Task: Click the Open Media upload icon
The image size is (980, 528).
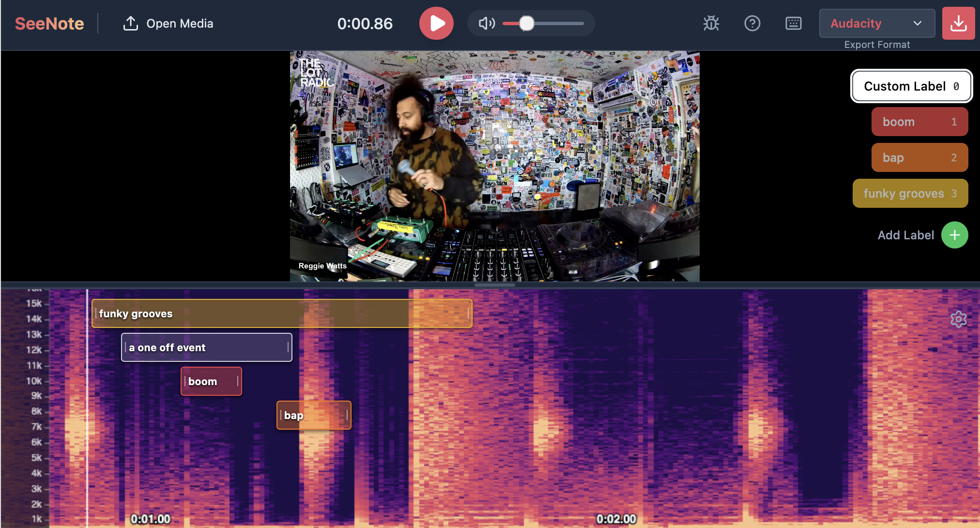Action: click(x=131, y=23)
